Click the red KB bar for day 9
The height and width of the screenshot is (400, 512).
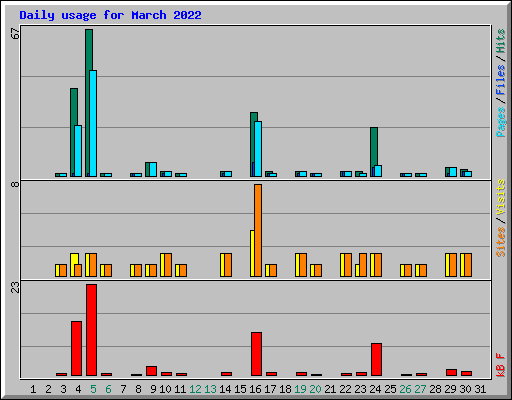point(151,371)
